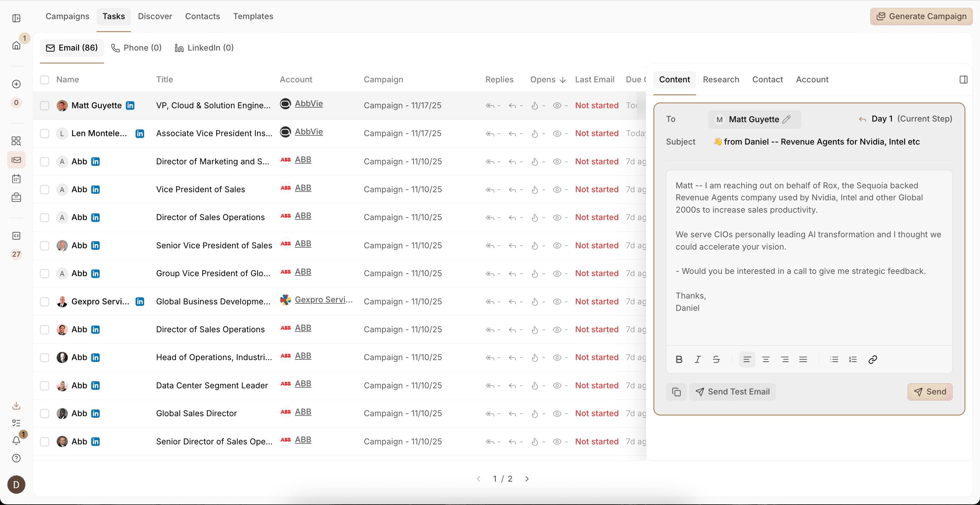Insert a link in email body
This screenshot has width=980, height=505.
pos(872,359)
